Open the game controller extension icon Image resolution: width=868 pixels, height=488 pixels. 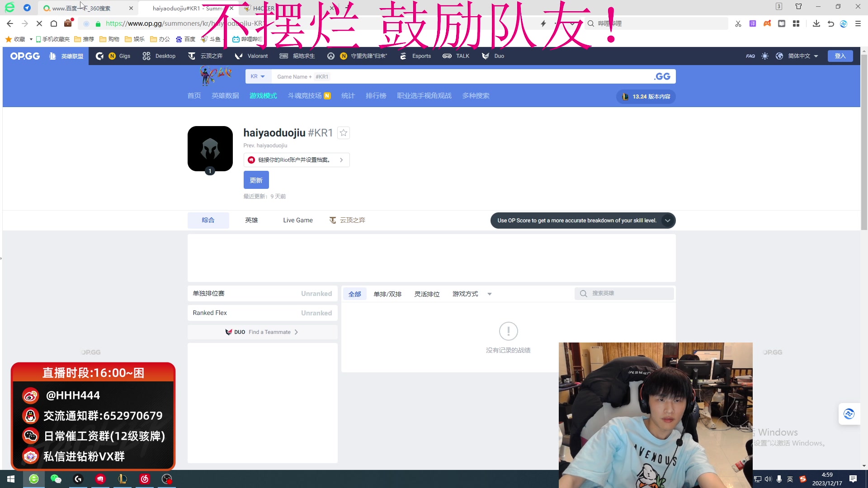tap(767, 23)
